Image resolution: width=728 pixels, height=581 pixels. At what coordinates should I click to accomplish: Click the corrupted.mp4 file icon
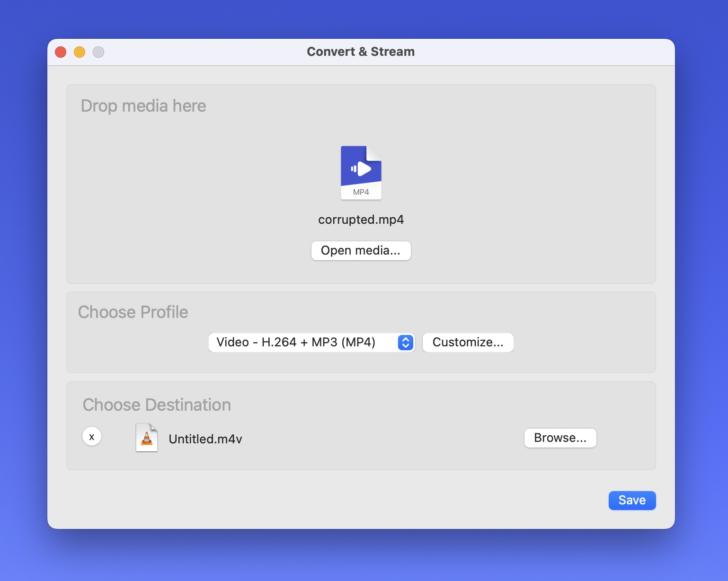click(x=361, y=173)
